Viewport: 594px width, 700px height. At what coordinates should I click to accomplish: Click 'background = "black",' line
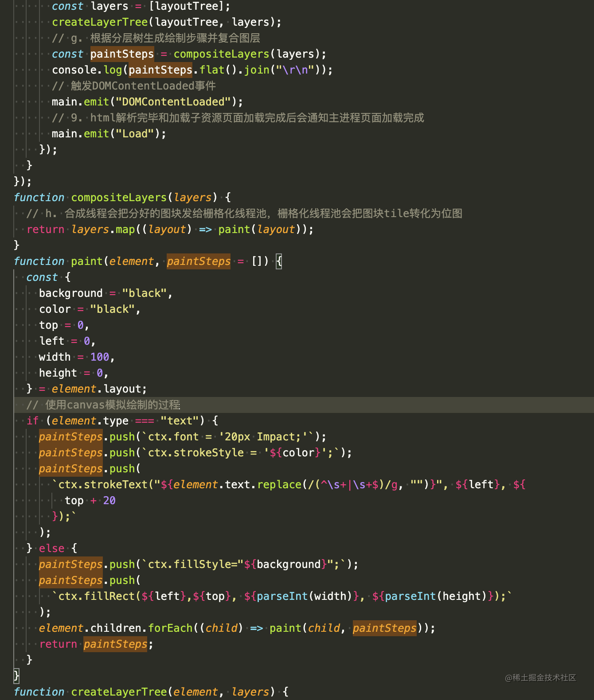pos(106,293)
